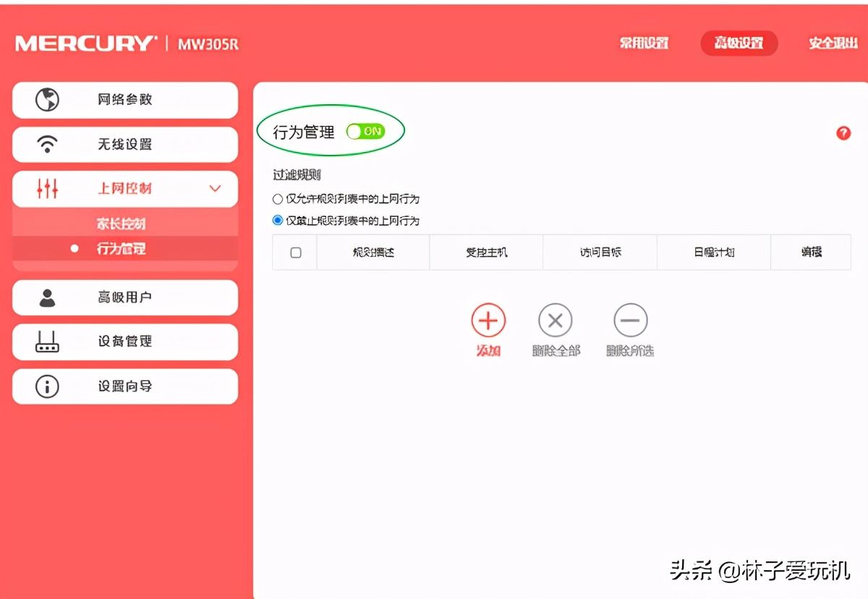Select the 行为管理 submenu item
This screenshot has width=868, height=599.
122,249
